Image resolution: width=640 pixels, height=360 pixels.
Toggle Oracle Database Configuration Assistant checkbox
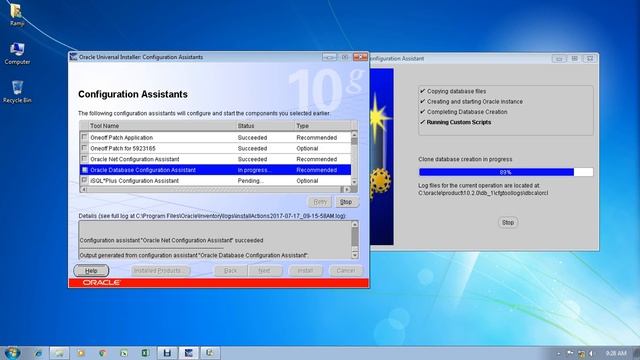pos(84,169)
